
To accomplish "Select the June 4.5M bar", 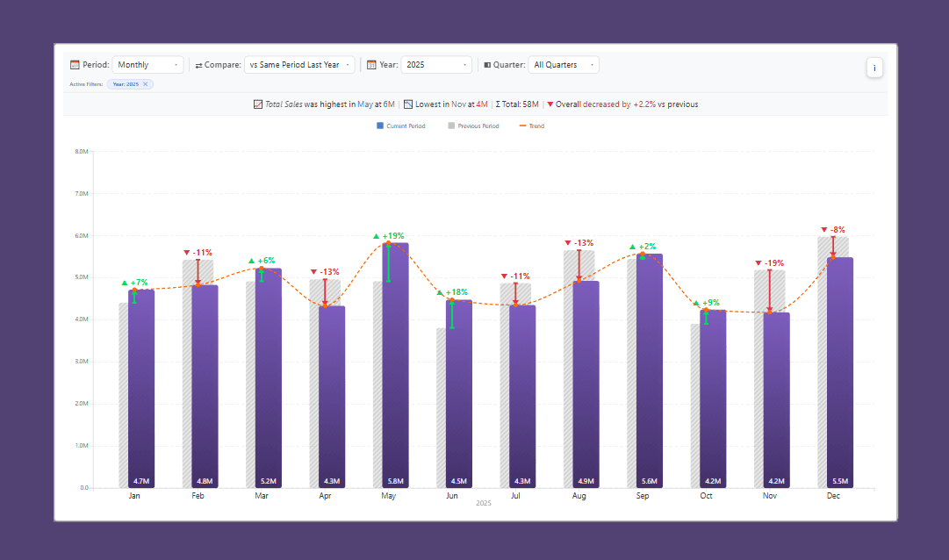I will point(459,393).
